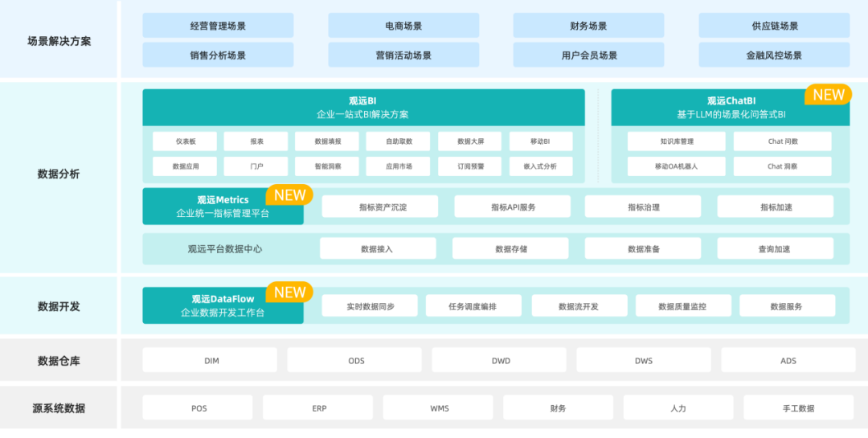Click the 订阅预警 tile
Viewport: 868px width, 438px height.
click(x=470, y=166)
